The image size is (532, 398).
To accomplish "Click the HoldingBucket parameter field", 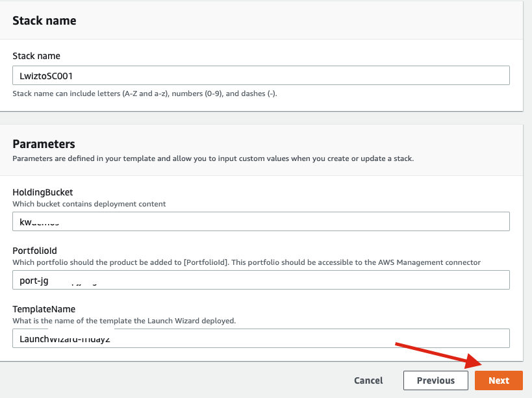I will (260, 221).
